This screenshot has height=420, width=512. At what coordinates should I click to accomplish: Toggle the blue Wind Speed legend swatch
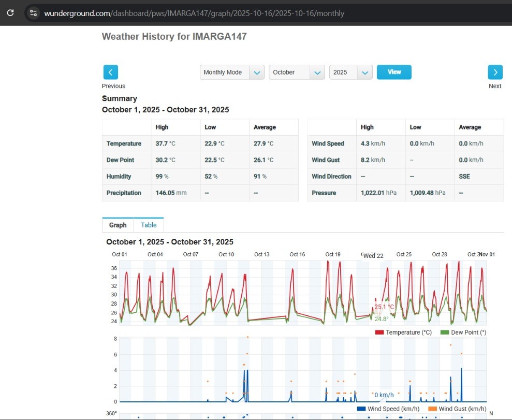click(x=361, y=409)
